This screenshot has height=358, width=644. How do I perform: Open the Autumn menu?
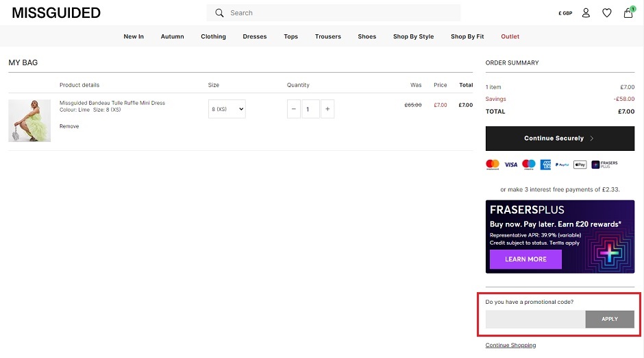[172, 36]
